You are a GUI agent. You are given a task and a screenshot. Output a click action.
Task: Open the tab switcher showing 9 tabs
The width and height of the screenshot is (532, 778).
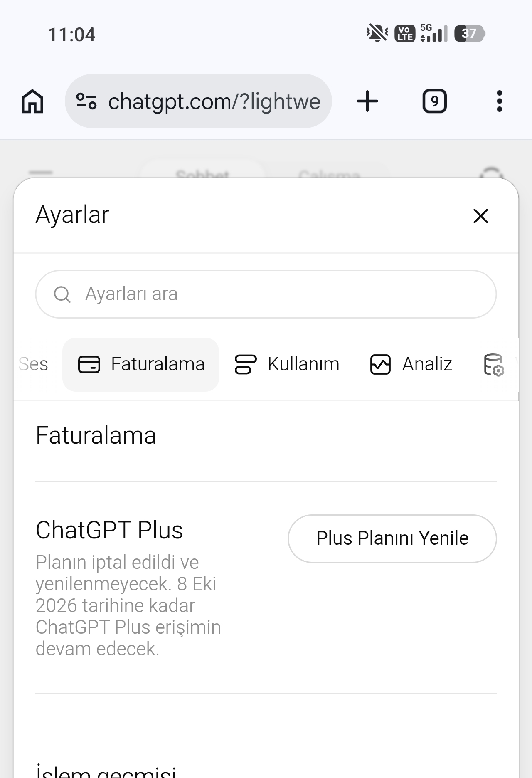click(x=434, y=101)
